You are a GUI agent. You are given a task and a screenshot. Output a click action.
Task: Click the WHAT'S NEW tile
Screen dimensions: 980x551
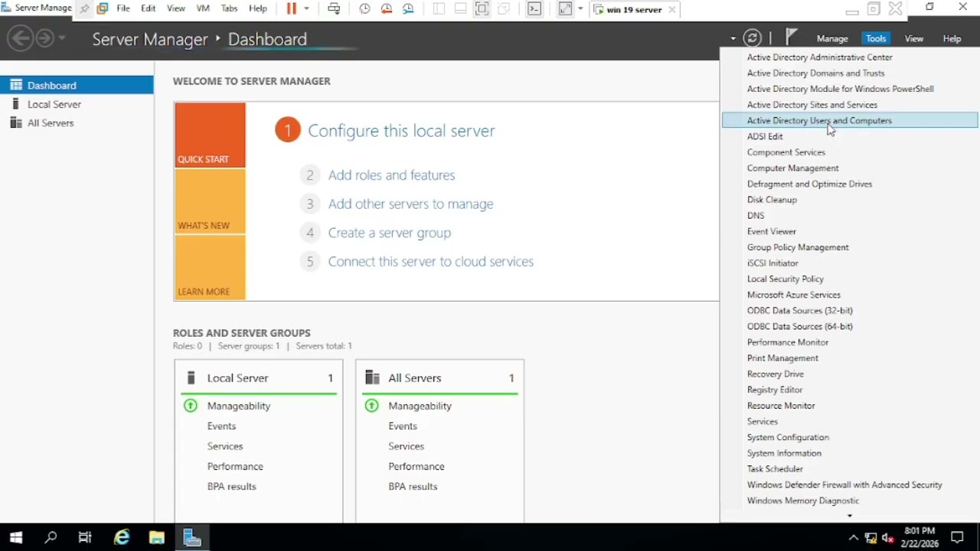tap(210, 201)
